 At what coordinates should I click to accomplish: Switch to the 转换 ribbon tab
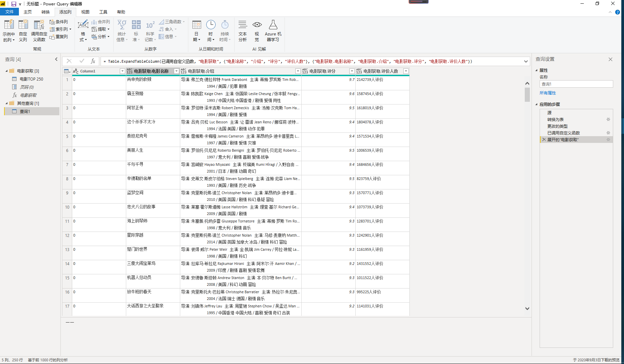click(x=46, y=12)
